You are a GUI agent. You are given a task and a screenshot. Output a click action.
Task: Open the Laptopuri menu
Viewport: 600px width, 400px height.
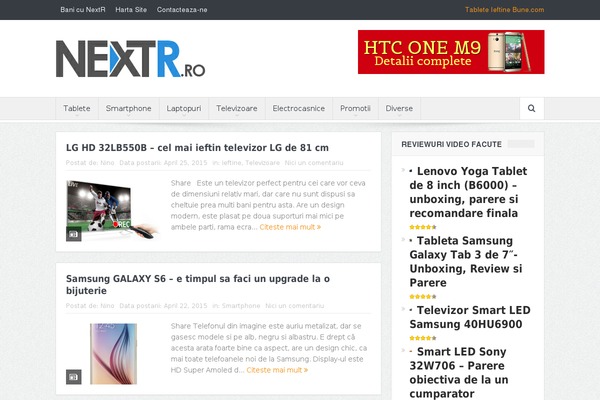184,108
